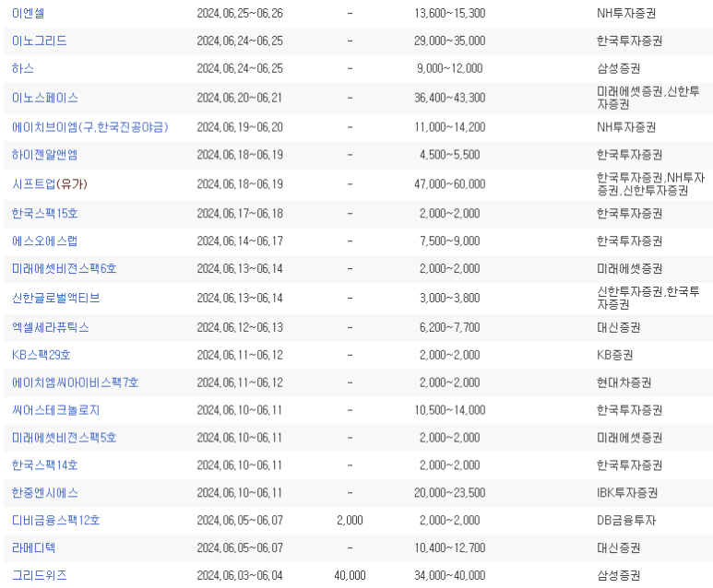Click the 하이젠알앤엠 link

click(44, 155)
